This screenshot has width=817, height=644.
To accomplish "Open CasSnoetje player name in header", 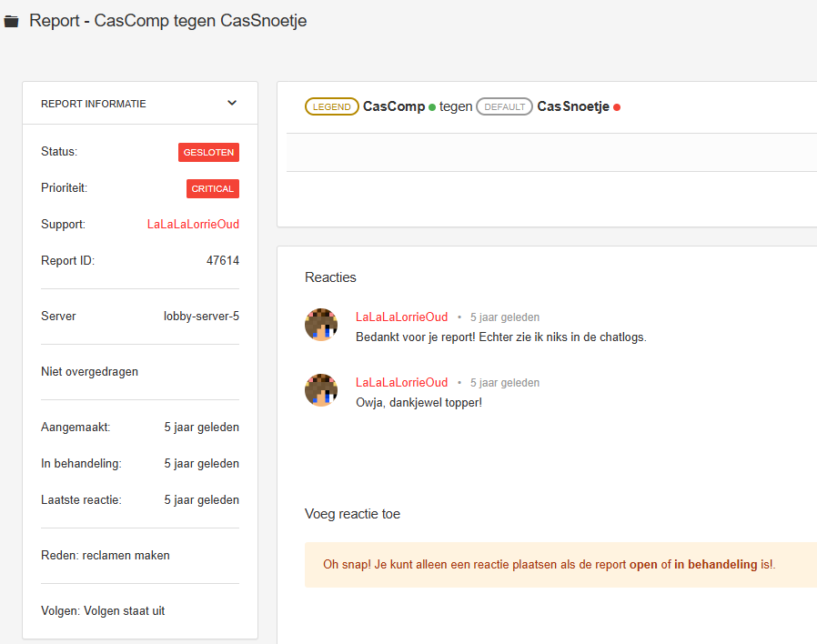I will (573, 106).
